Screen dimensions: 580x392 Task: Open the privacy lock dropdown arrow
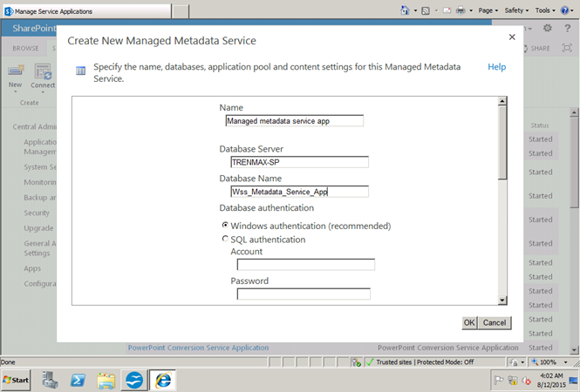point(522,362)
